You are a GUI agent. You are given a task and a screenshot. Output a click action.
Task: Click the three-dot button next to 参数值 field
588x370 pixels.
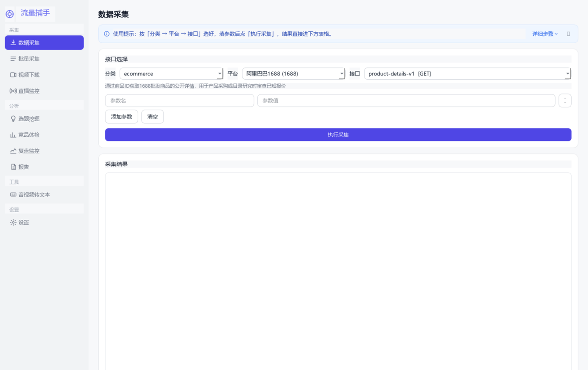pos(565,101)
